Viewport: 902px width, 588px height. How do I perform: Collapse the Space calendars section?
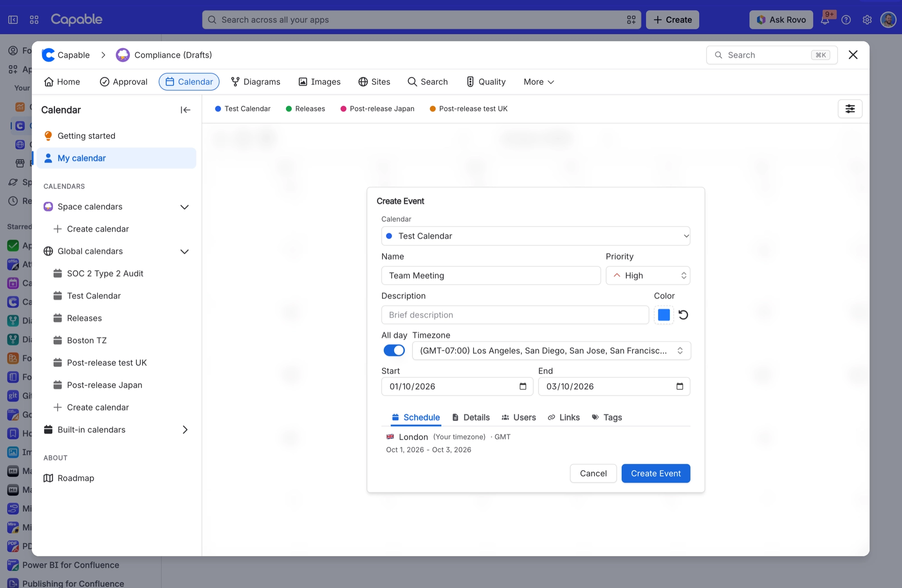pyautogui.click(x=184, y=207)
